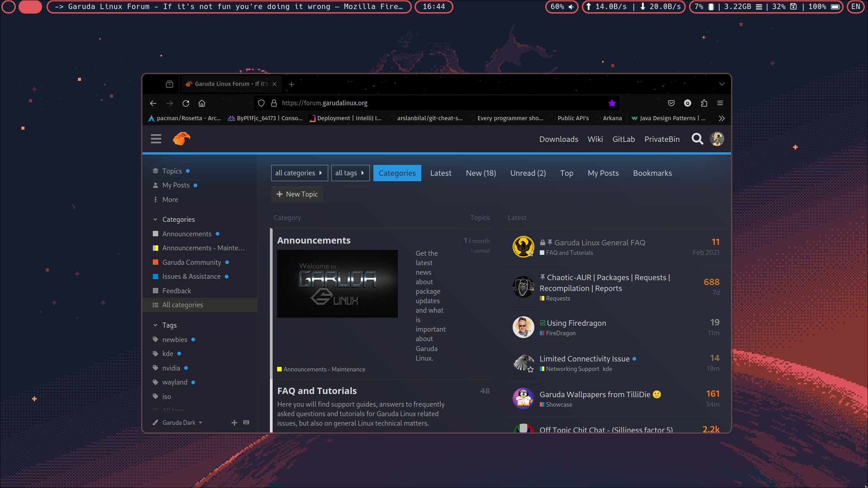Switch to the Latest tab
Screen dimensions: 868x488
coord(440,173)
